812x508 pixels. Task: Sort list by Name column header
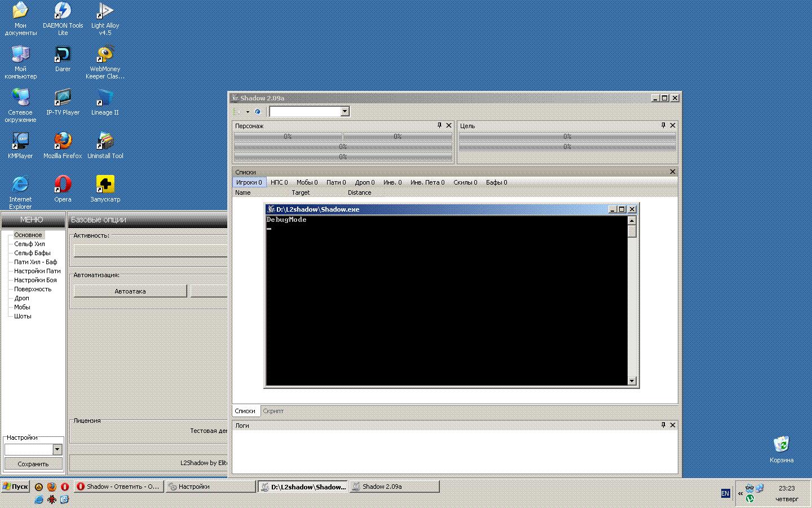pyautogui.click(x=242, y=192)
